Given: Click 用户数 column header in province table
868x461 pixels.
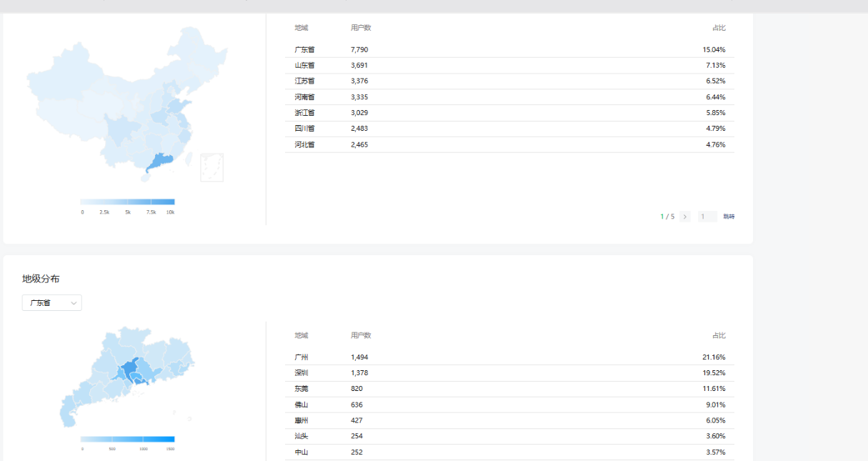Looking at the screenshot, I should (x=361, y=28).
